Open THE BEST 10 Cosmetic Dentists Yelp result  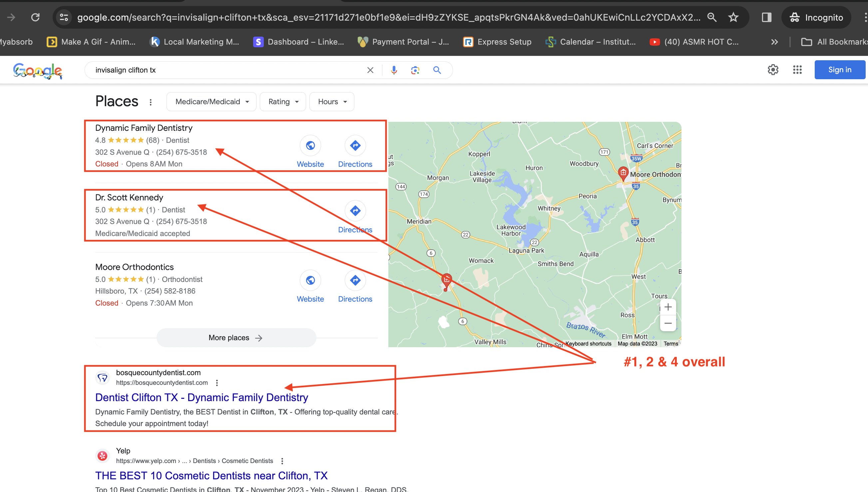pyautogui.click(x=211, y=475)
